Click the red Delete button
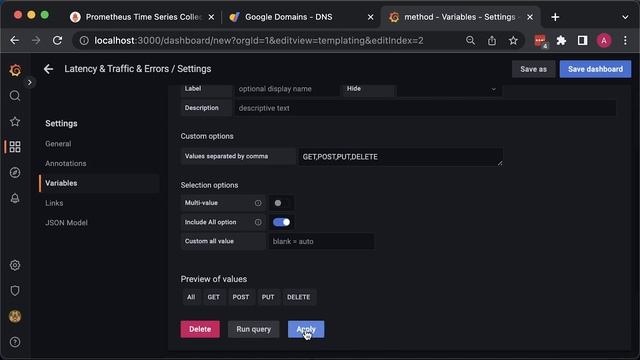Image resolution: width=640 pixels, height=360 pixels. tap(200, 329)
